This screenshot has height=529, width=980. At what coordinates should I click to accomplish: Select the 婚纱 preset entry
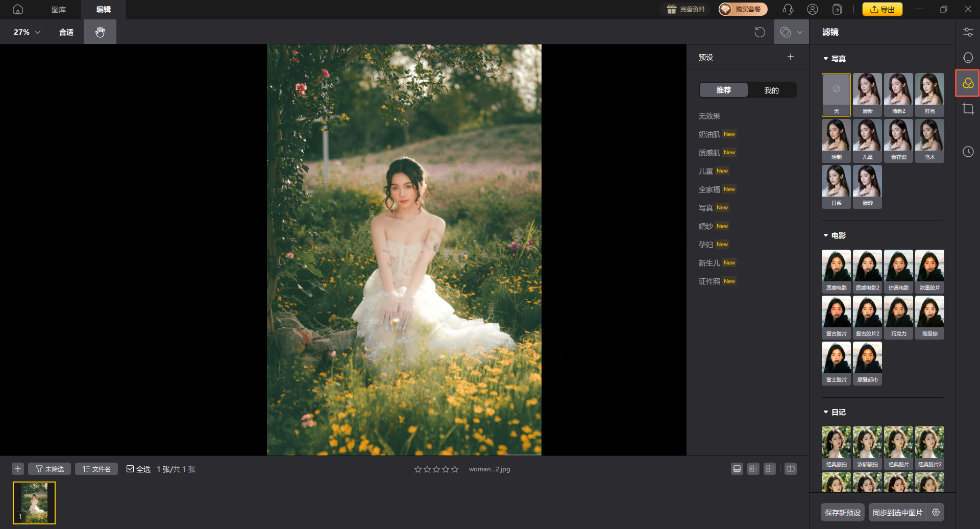(706, 226)
